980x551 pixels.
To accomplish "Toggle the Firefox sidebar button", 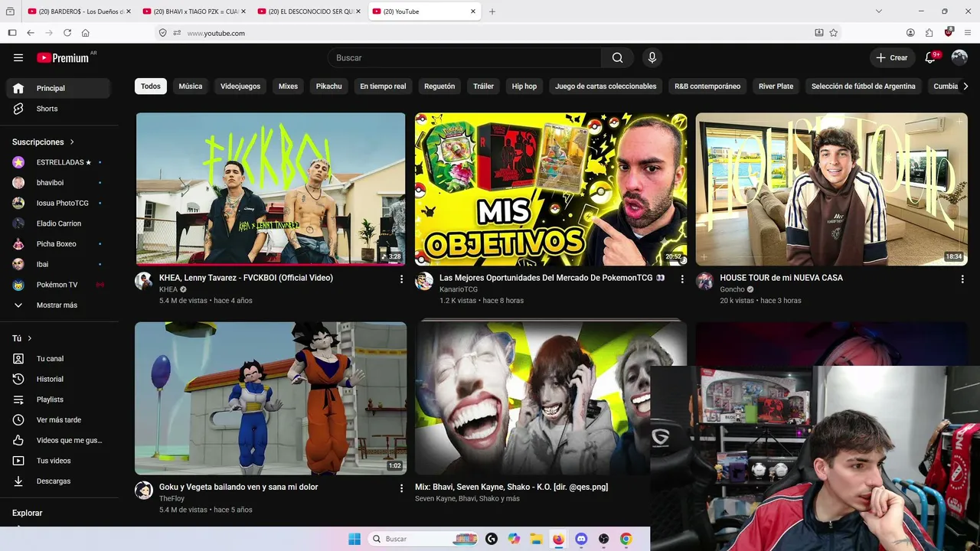I will tap(11, 33).
